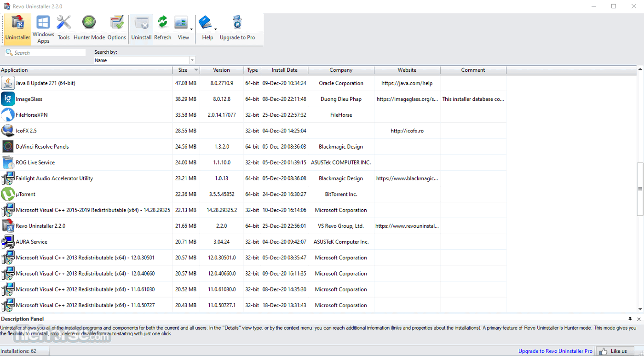Image resolution: width=644 pixels, height=356 pixels.
Task: Click the VS Revo Group, Ltd. cell
Action: [341, 226]
